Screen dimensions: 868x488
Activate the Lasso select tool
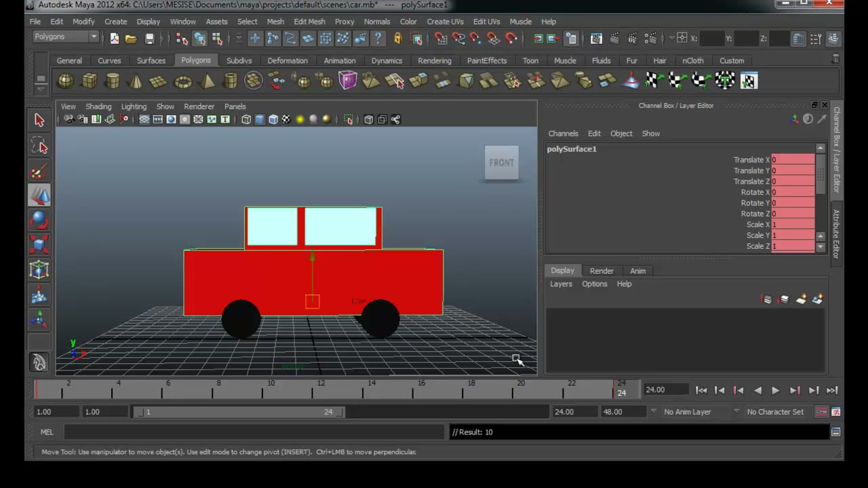coord(39,146)
